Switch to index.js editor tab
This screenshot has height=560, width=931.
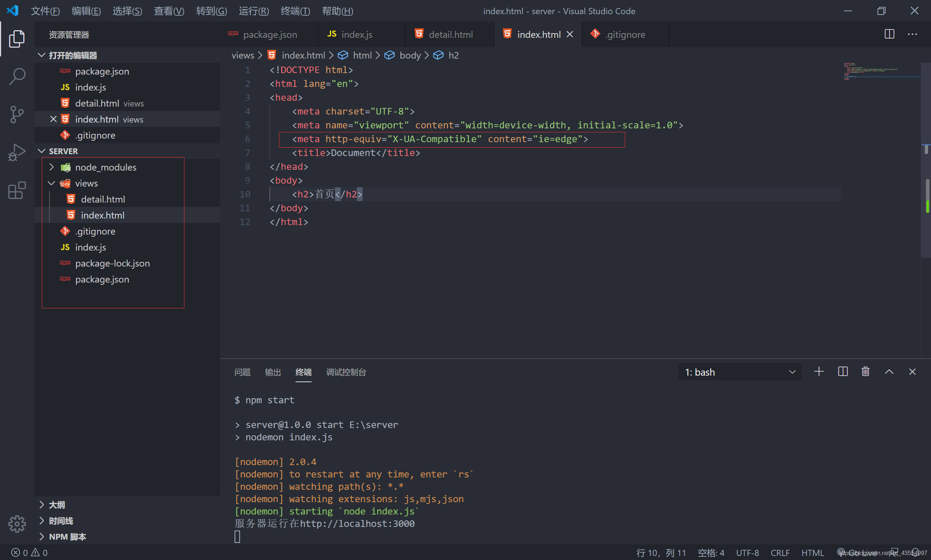(x=362, y=34)
